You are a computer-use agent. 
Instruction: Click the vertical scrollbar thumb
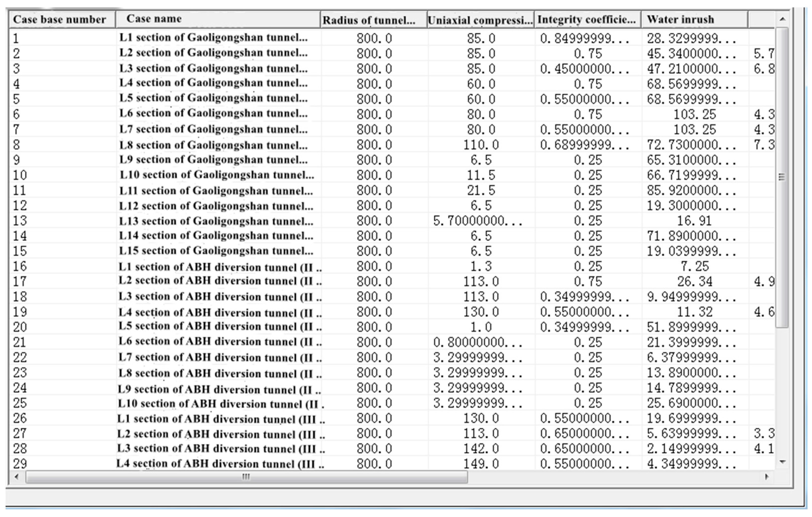pyautogui.click(x=782, y=177)
